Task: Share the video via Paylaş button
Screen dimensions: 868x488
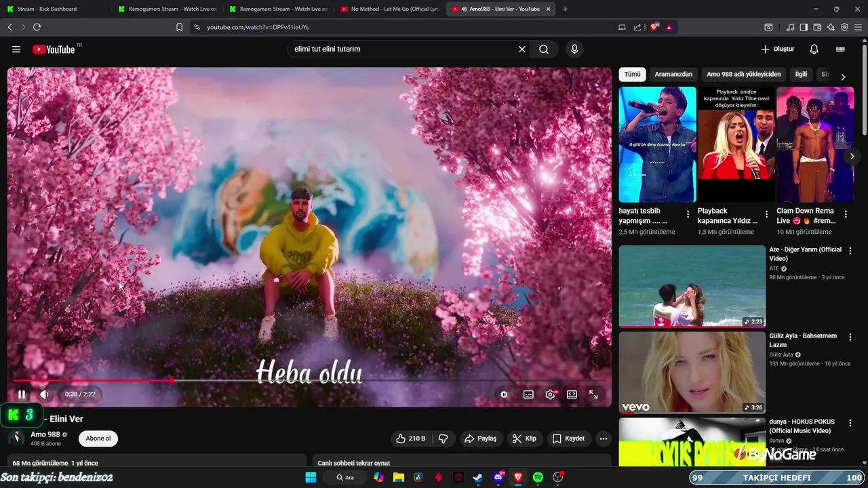Action: click(481, 439)
